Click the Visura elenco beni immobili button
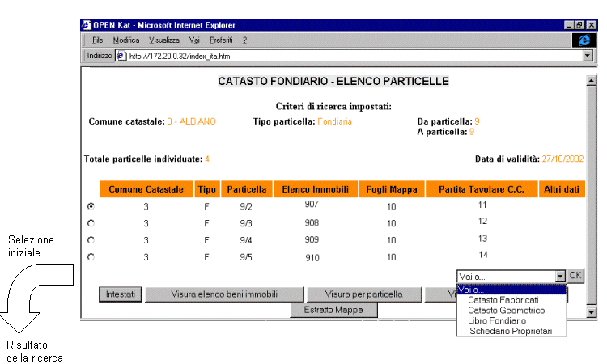Viewport: 607px width, 364px height. [225, 294]
